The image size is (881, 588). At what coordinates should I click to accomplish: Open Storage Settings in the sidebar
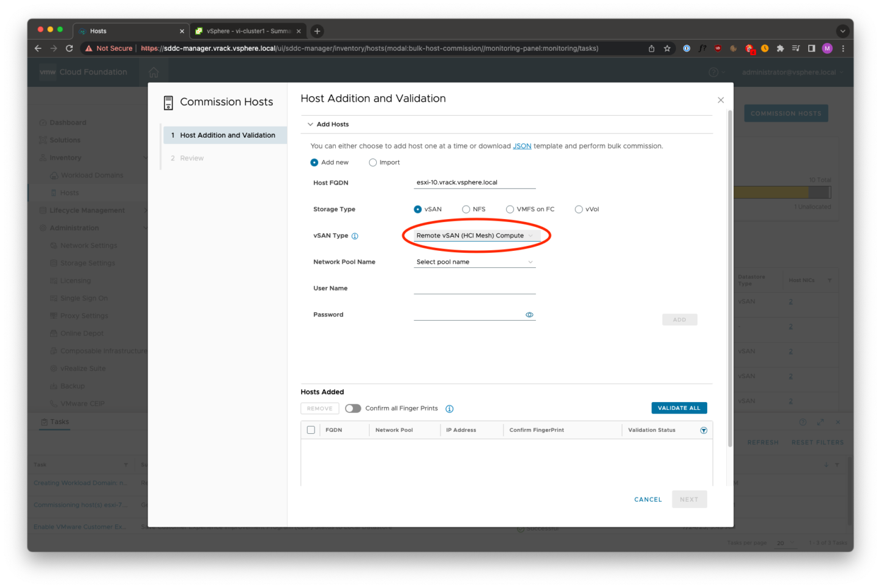87,262
